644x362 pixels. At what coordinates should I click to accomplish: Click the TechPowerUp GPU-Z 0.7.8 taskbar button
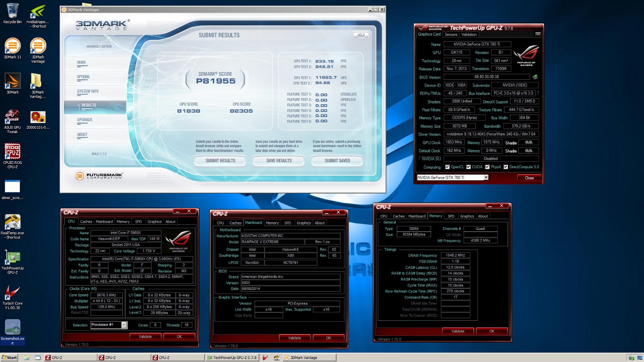[232, 358]
